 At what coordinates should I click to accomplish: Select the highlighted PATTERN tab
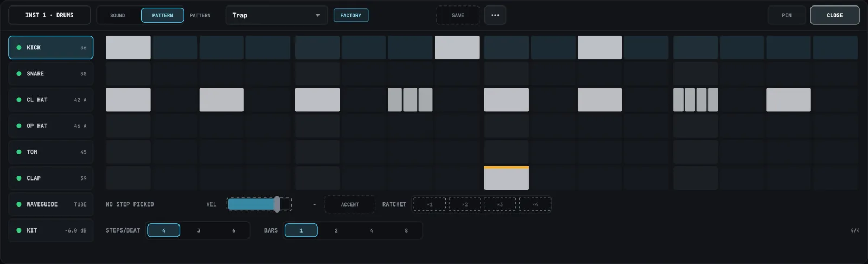pos(162,15)
